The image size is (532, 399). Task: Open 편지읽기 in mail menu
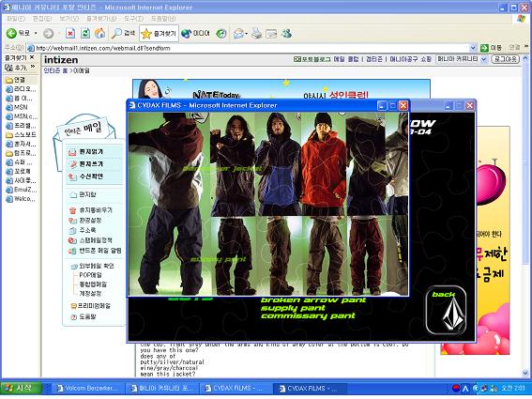pyautogui.click(x=86, y=152)
